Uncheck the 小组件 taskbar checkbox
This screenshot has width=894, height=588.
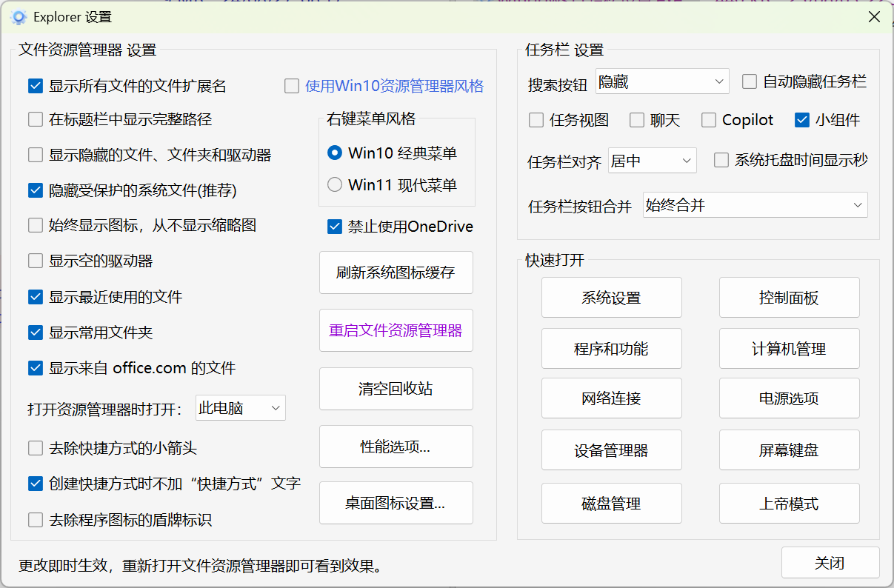point(802,120)
